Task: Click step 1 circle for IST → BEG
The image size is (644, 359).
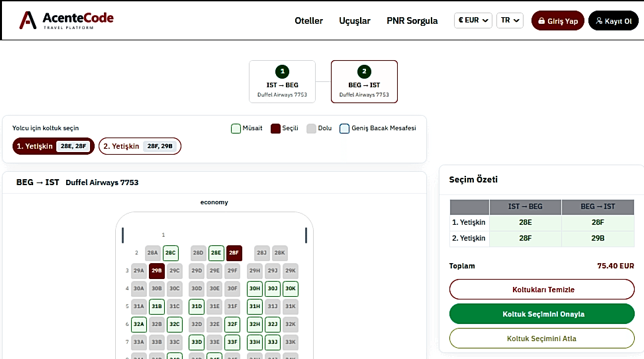Action: [x=282, y=71]
